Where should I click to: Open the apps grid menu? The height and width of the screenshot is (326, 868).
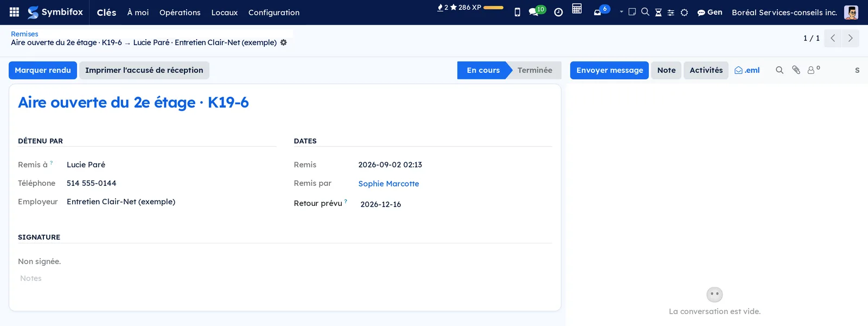tap(15, 12)
